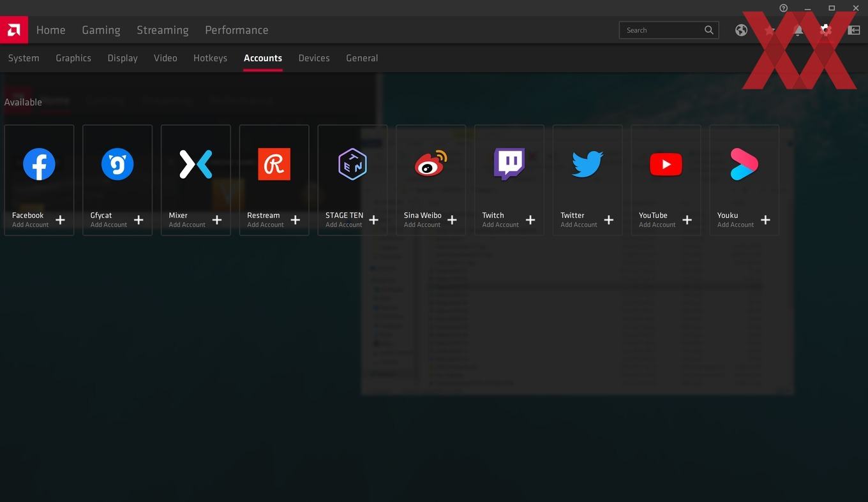Add a Sina Weibo account with plus
This screenshot has width=868, height=502.
(x=452, y=220)
